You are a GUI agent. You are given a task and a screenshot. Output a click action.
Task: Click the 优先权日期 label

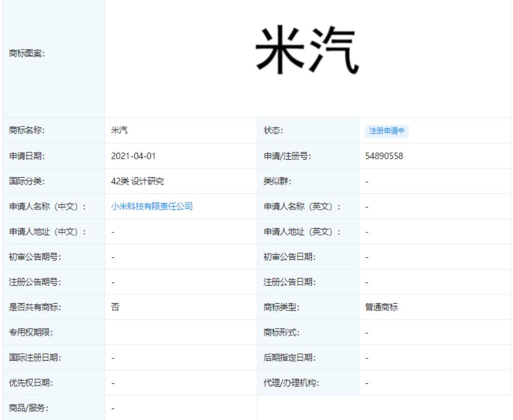click(x=31, y=383)
